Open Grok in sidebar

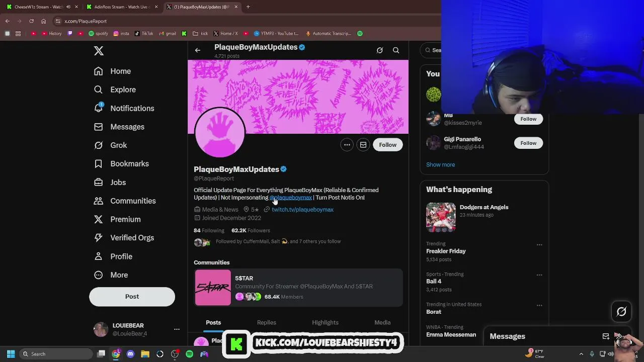tap(110, 145)
